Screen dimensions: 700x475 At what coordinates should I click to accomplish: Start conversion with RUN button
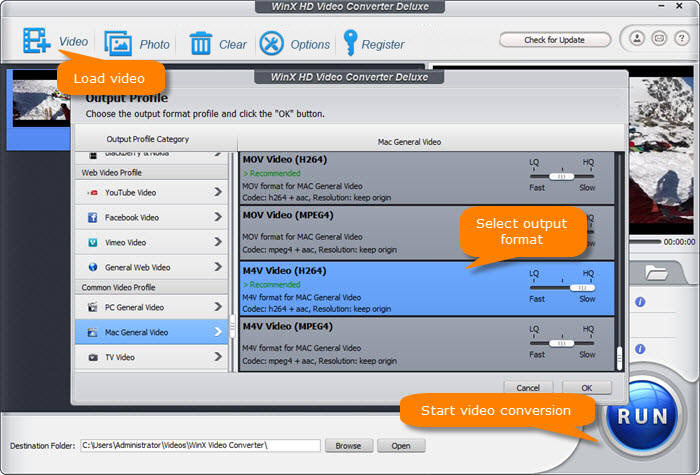(642, 416)
